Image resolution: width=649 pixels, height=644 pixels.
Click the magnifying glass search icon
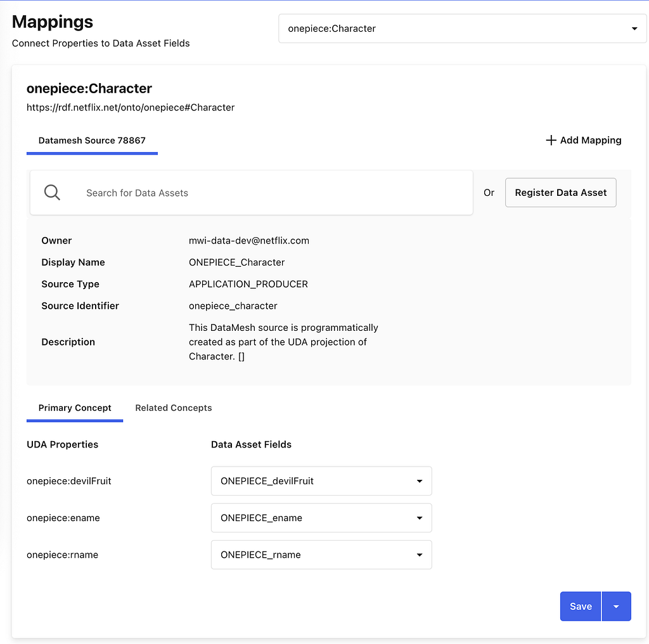52,193
